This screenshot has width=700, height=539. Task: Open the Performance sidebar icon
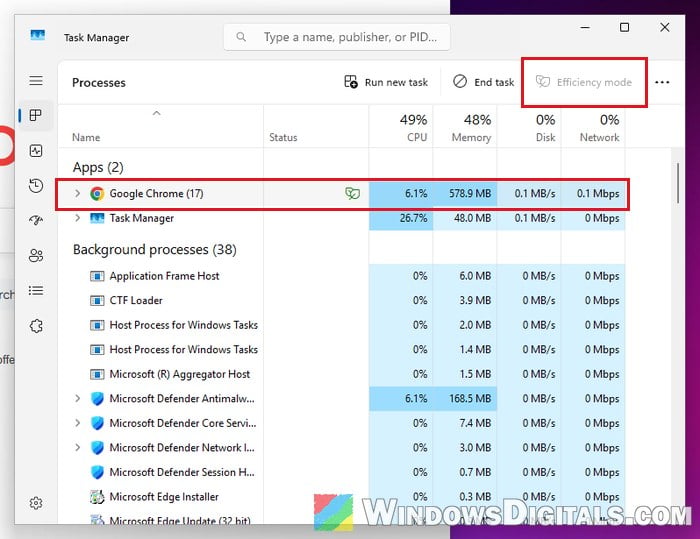36,151
